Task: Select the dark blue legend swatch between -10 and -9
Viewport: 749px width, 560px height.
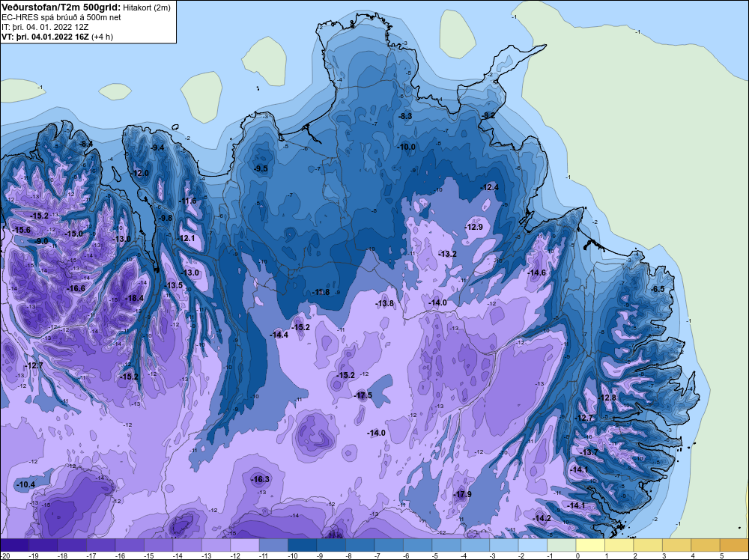Action: click(x=303, y=545)
